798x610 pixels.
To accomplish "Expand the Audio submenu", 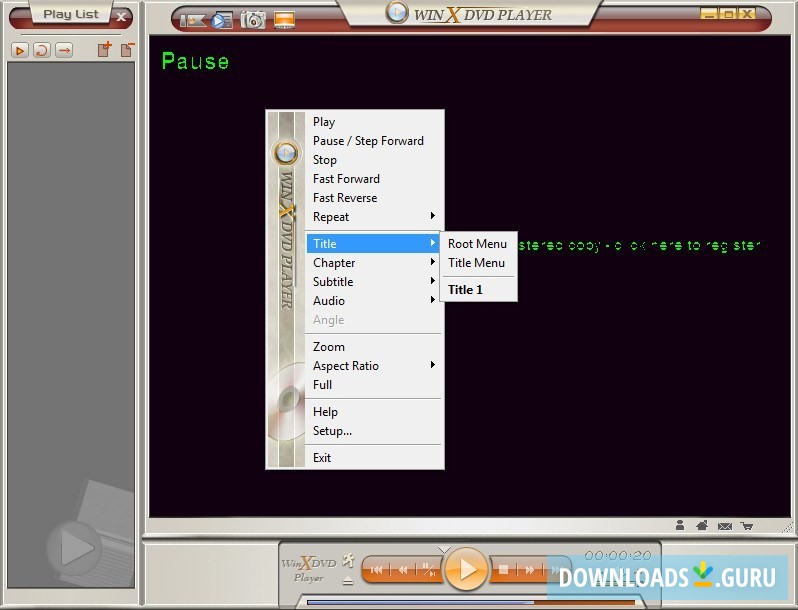I will pyautogui.click(x=375, y=301).
